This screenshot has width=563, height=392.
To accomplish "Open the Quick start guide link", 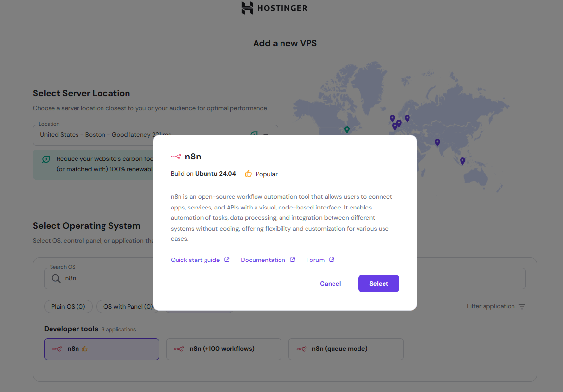I will click(x=200, y=260).
